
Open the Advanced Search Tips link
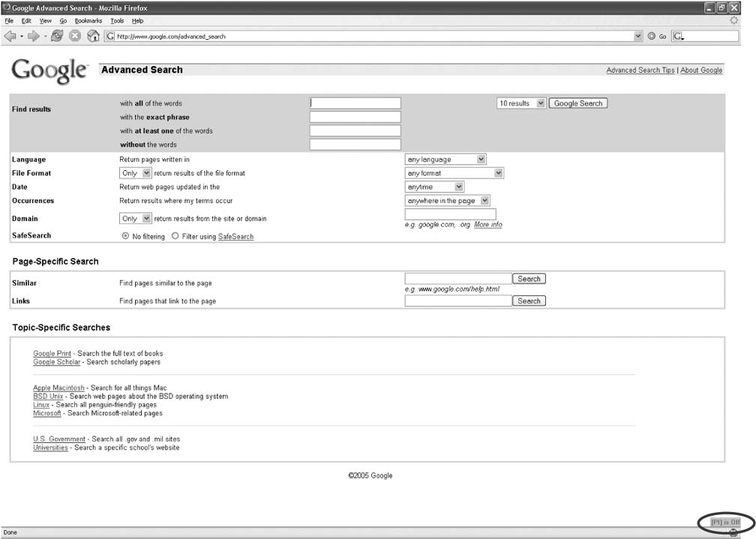click(x=640, y=70)
